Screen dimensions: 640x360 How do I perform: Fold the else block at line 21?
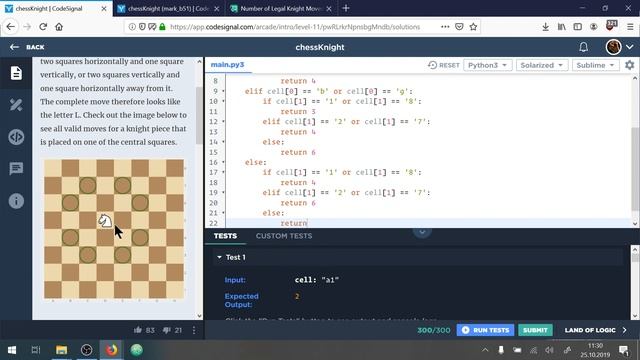point(223,213)
